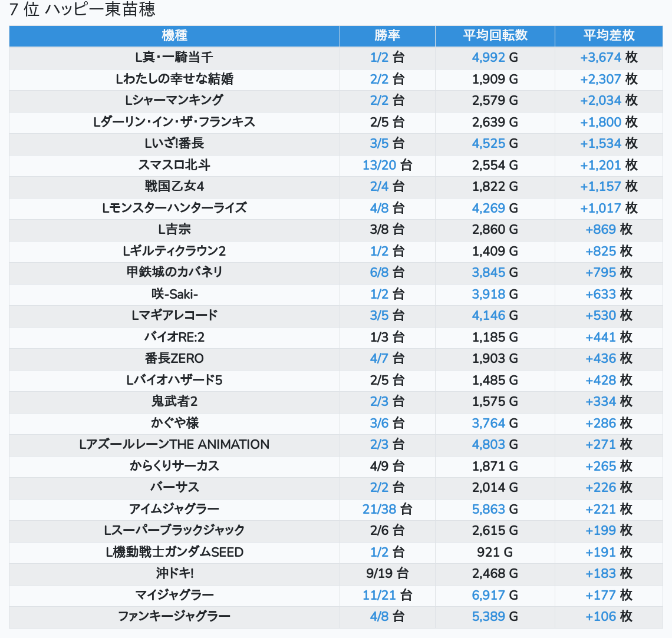Select アイムジャグラー machine name
Viewport: 672px width, 638px height.
coord(174,509)
